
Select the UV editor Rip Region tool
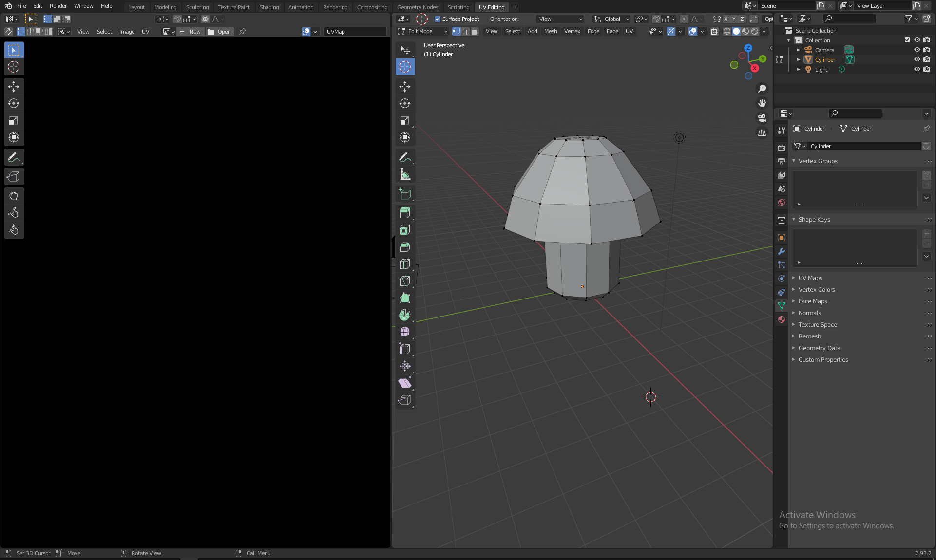click(14, 176)
